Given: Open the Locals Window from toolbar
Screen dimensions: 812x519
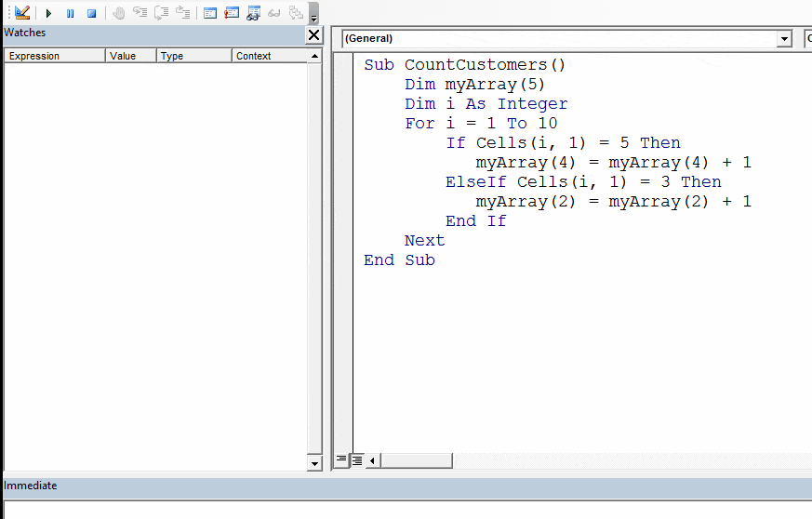Looking at the screenshot, I should (x=209, y=13).
